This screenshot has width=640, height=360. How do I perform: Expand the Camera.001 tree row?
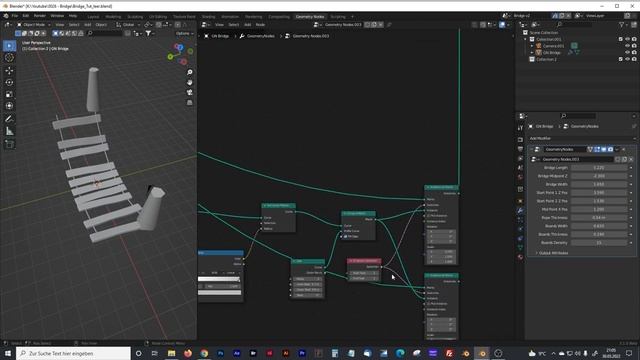[532, 46]
